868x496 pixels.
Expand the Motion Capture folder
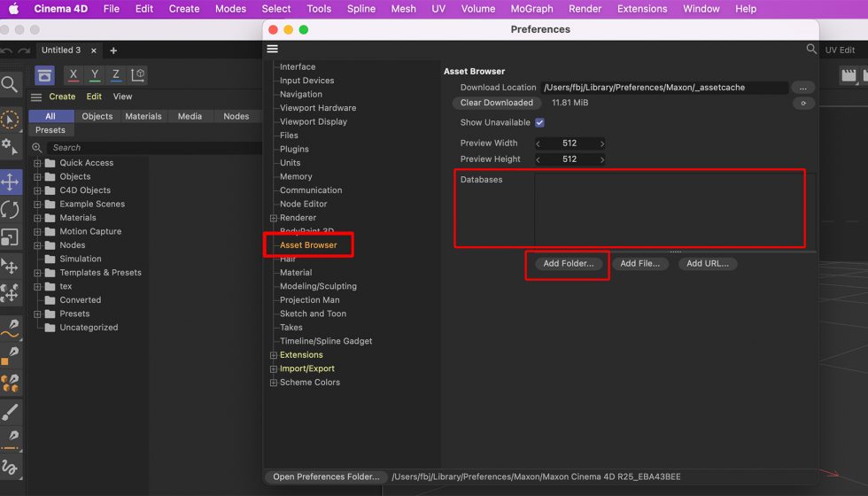(37, 232)
